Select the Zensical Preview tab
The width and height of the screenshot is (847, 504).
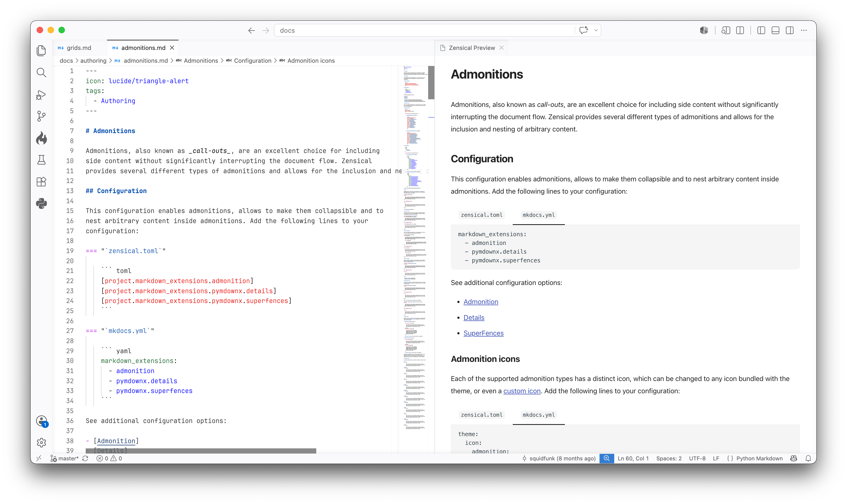coord(472,48)
